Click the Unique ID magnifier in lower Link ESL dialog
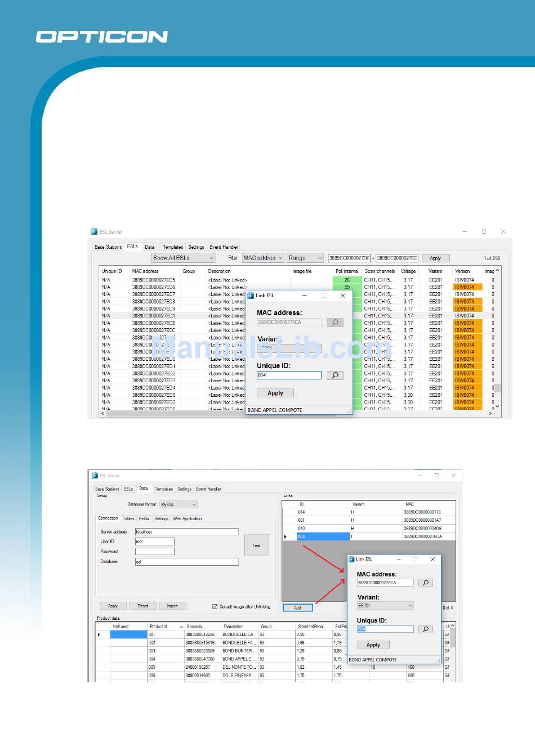The height and width of the screenshot is (756, 535). coord(426,629)
